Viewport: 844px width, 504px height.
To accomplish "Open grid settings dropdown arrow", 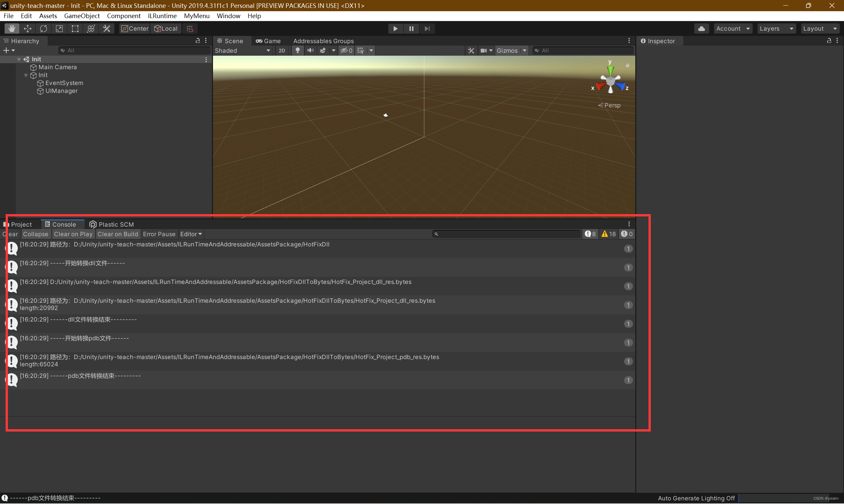I will 371,50.
